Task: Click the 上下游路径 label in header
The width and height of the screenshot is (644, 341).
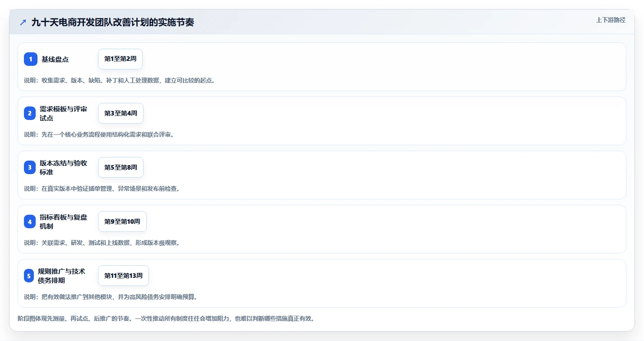Action: [611, 20]
